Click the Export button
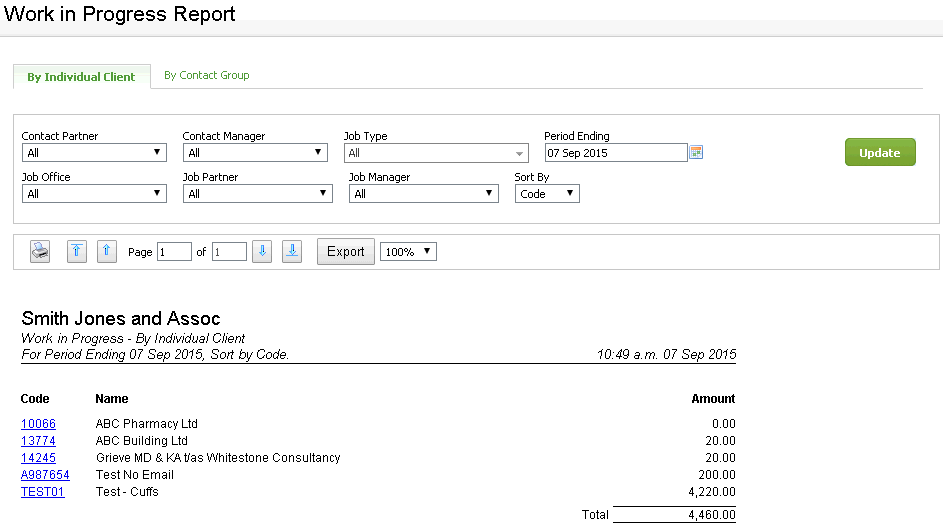 (346, 251)
